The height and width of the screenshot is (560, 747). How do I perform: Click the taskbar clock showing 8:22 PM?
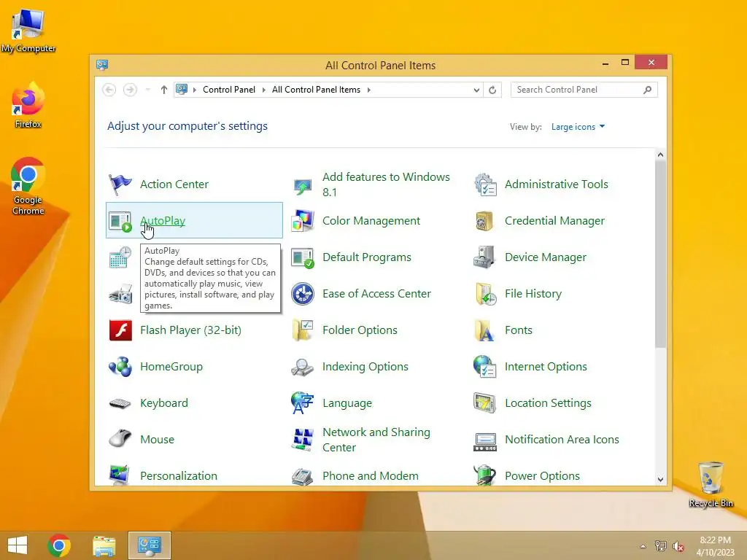(715, 546)
